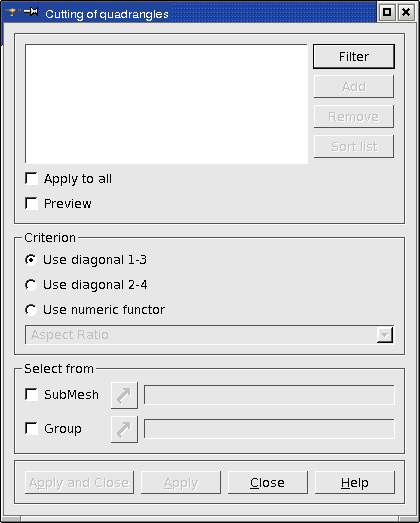
Task: Close the dialog using the X icon
Action: click(x=406, y=12)
